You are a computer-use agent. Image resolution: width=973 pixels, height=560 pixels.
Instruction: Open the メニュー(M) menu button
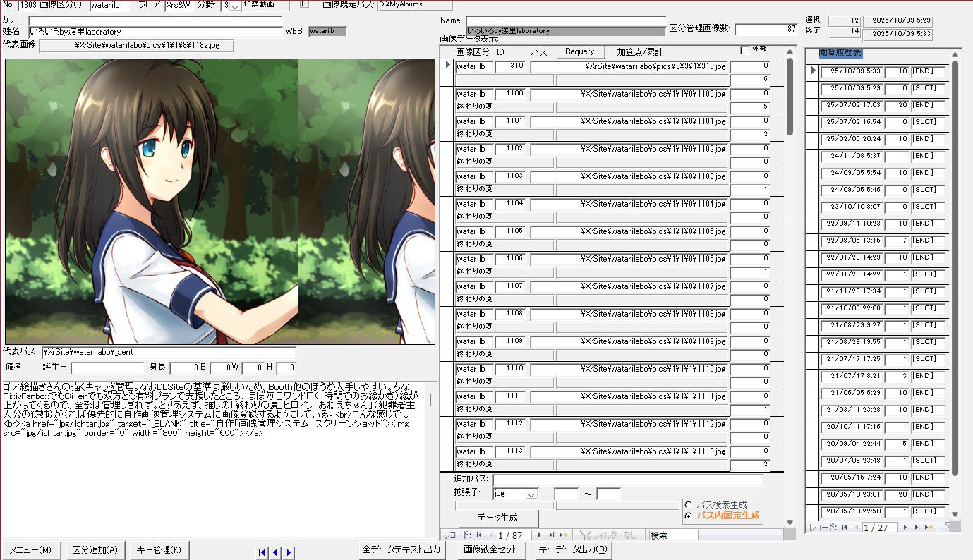pyautogui.click(x=30, y=550)
